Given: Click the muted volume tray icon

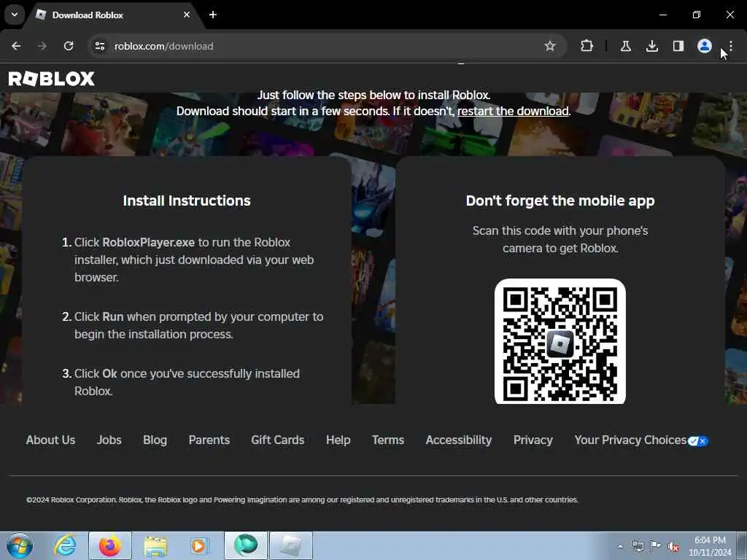Looking at the screenshot, I should (x=673, y=547).
